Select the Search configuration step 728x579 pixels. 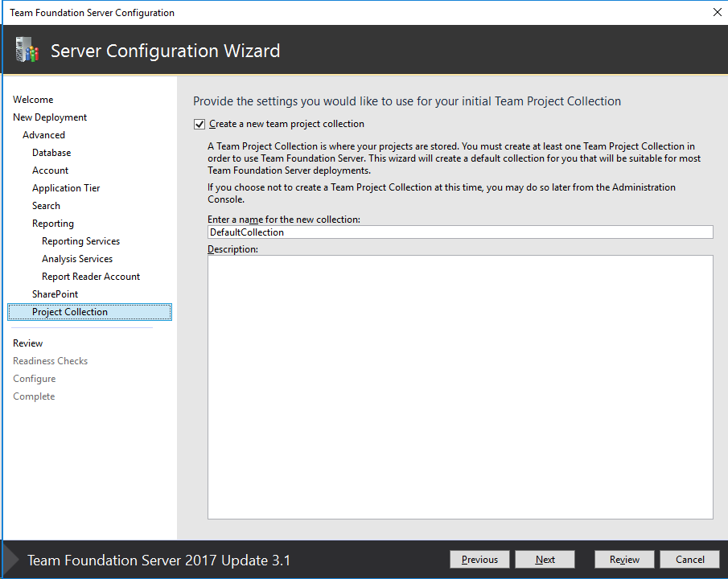(46, 205)
